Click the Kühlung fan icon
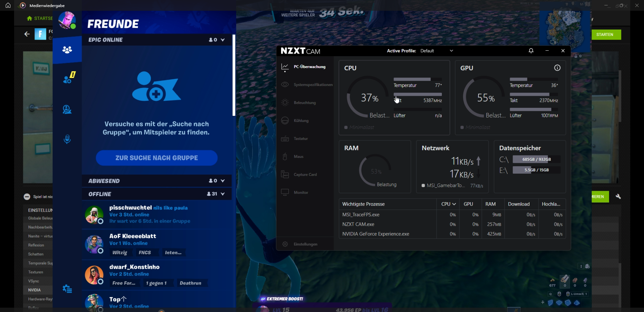Image resolution: width=644 pixels, height=312 pixels. point(285,121)
